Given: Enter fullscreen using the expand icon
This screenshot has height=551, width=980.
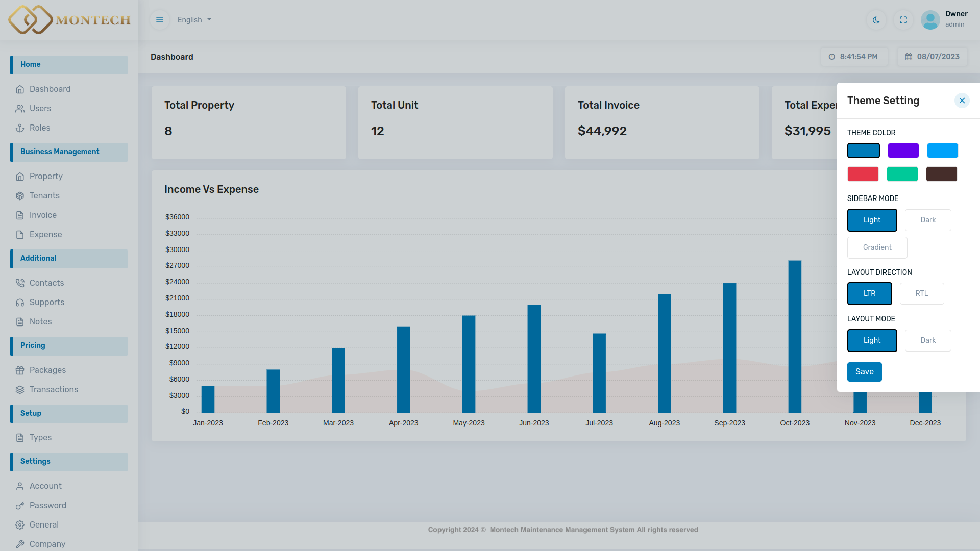Looking at the screenshot, I should tap(903, 20).
